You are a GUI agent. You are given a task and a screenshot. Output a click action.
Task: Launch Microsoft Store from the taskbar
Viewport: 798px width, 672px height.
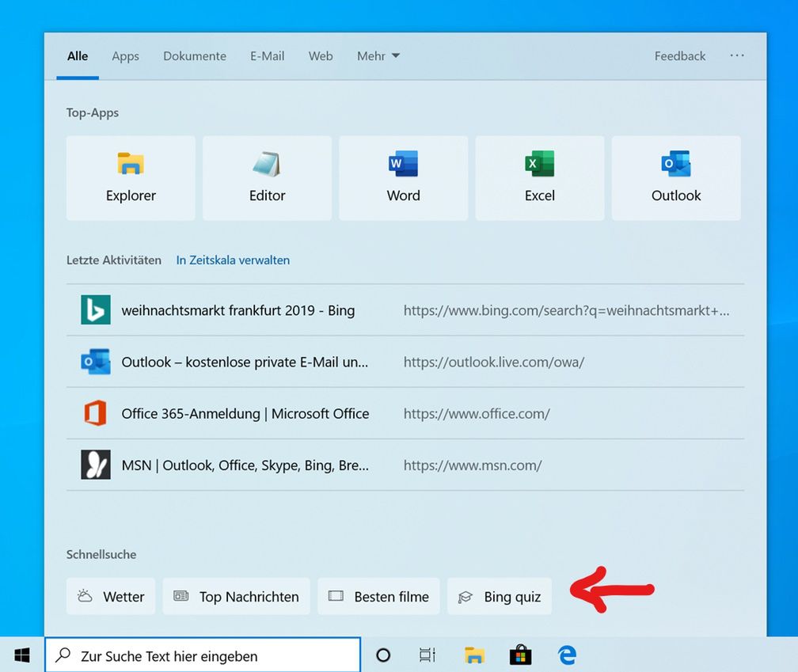click(x=521, y=655)
